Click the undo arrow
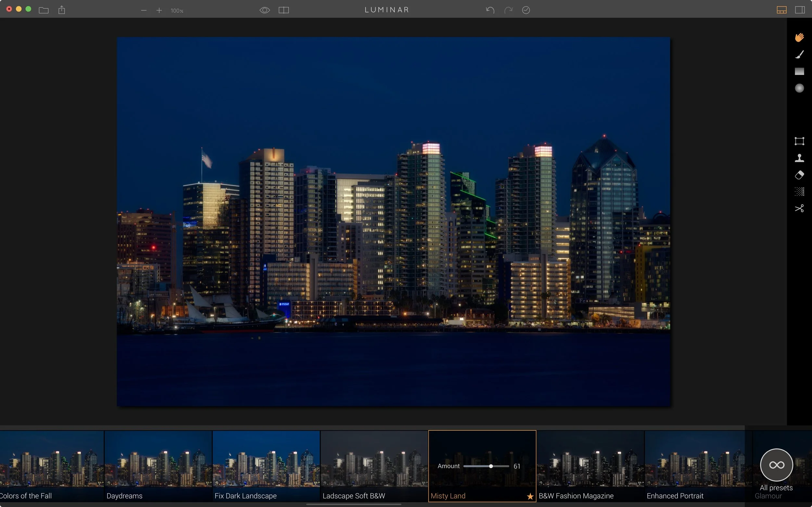Screen dimensions: 812x507 [x=490, y=10]
